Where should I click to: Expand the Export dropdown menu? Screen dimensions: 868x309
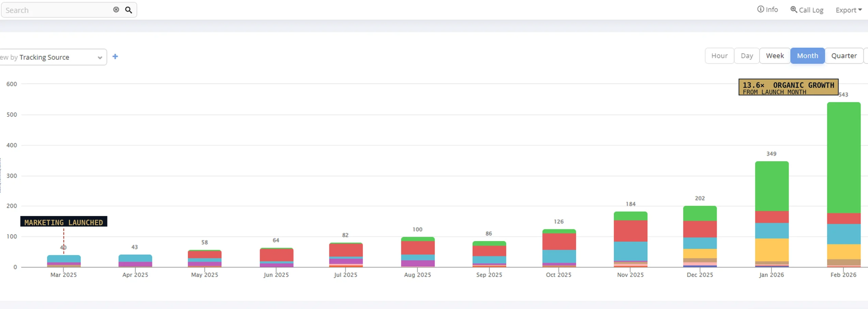[849, 10]
